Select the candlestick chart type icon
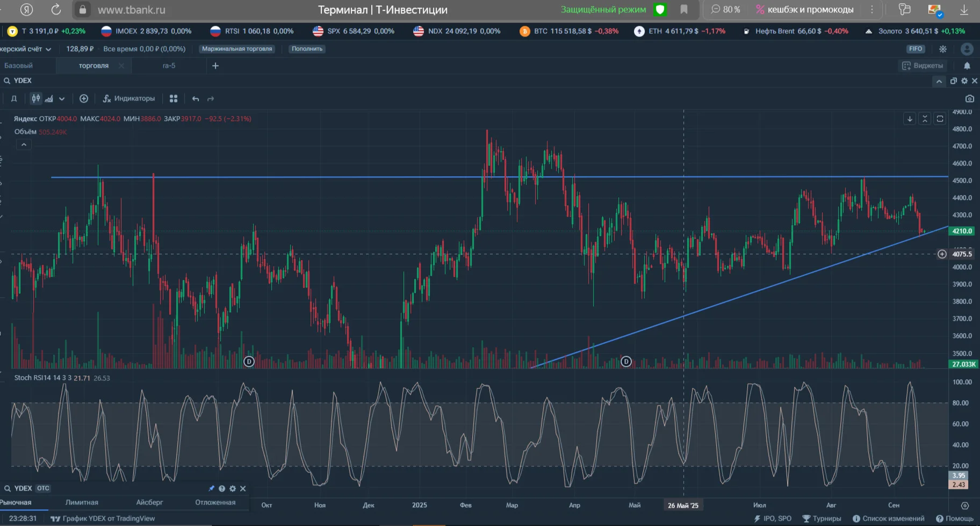 tap(35, 98)
